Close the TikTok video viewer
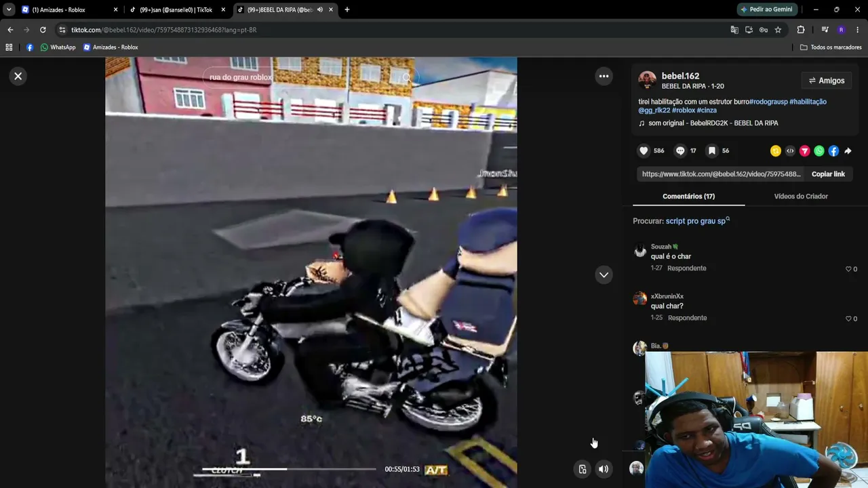The image size is (868, 488). (18, 76)
